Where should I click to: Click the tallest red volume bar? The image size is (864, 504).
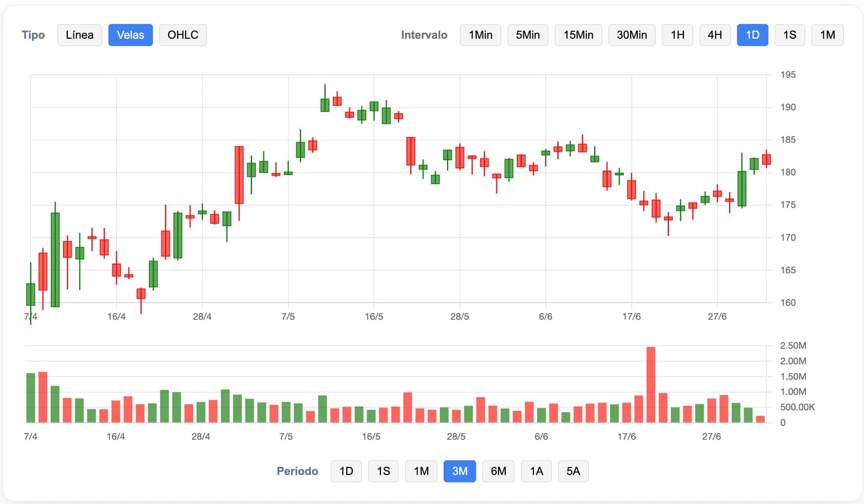(651, 384)
